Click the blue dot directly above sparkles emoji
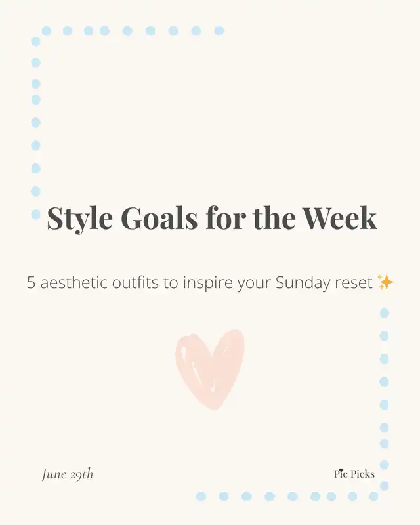Screen dimensions: 420x525 click(385, 313)
